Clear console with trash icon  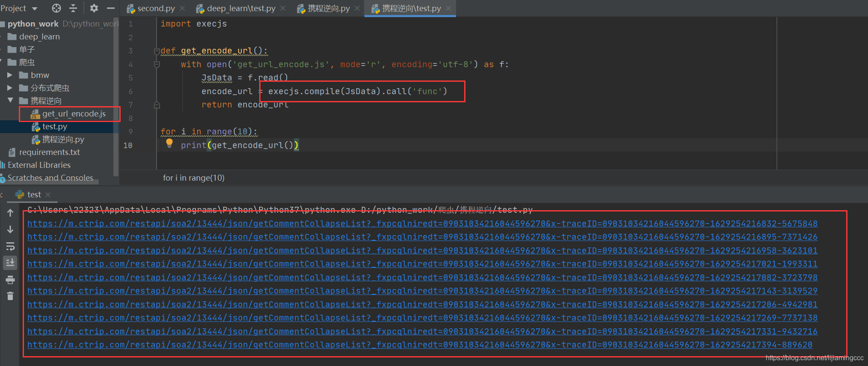coord(10,296)
